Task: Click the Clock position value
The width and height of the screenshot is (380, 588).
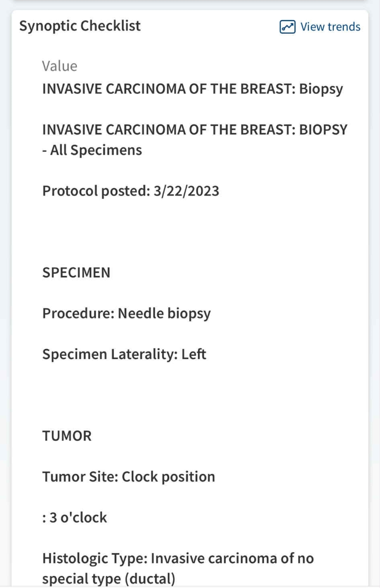Action: point(168,477)
